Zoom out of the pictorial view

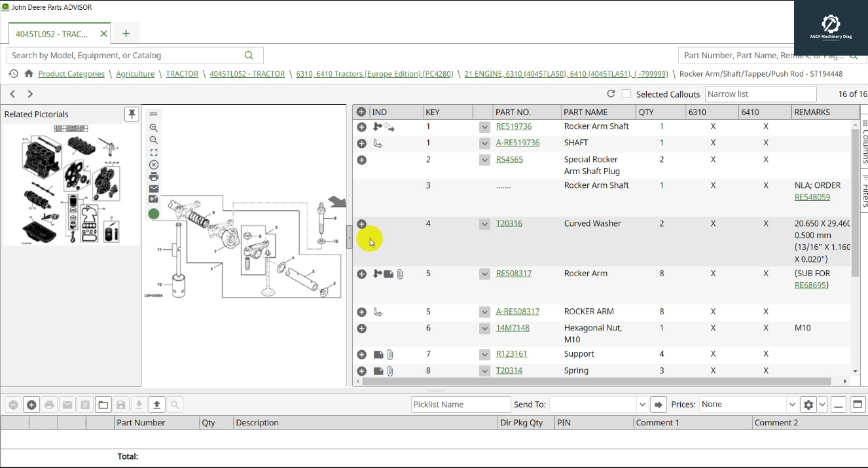tap(153, 139)
